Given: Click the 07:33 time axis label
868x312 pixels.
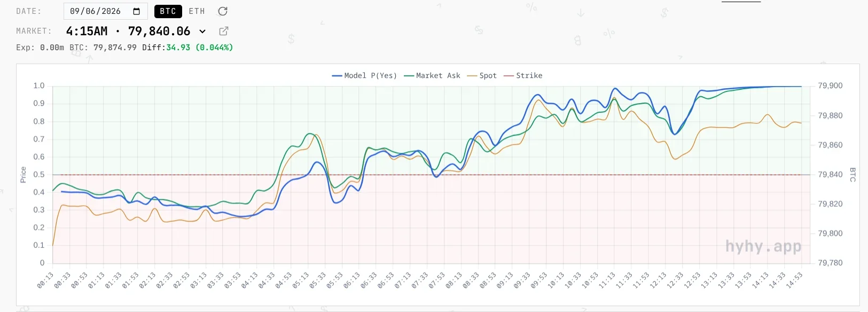Looking at the screenshot, I should coord(419,280).
